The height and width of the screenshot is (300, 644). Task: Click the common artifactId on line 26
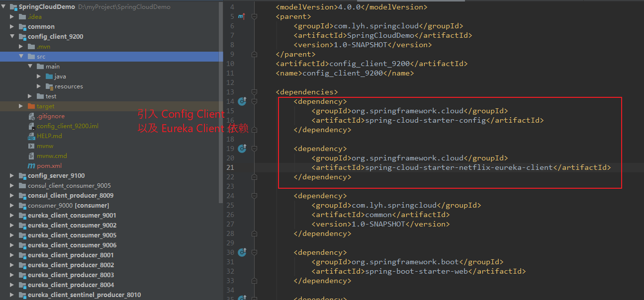coord(378,215)
